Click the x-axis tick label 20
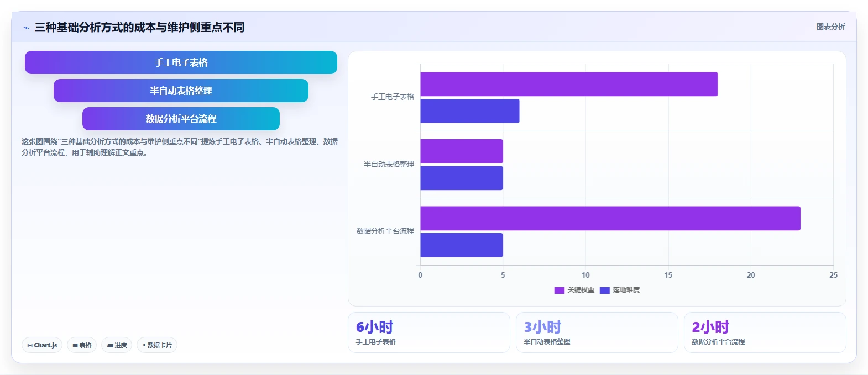868x375 pixels. pyautogui.click(x=751, y=275)
